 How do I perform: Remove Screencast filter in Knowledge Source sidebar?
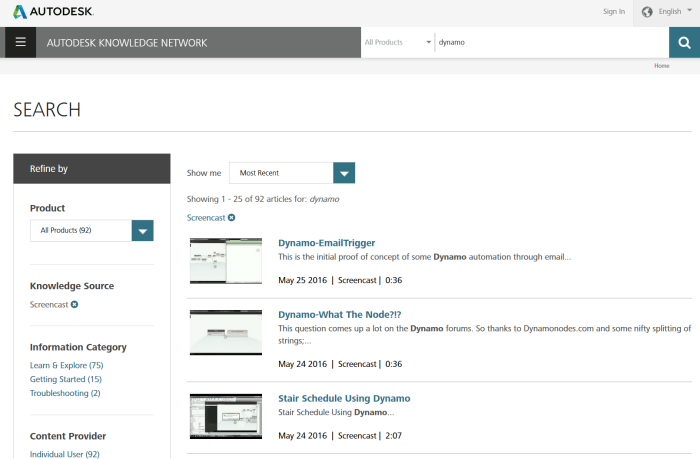[x=74, y=304]
